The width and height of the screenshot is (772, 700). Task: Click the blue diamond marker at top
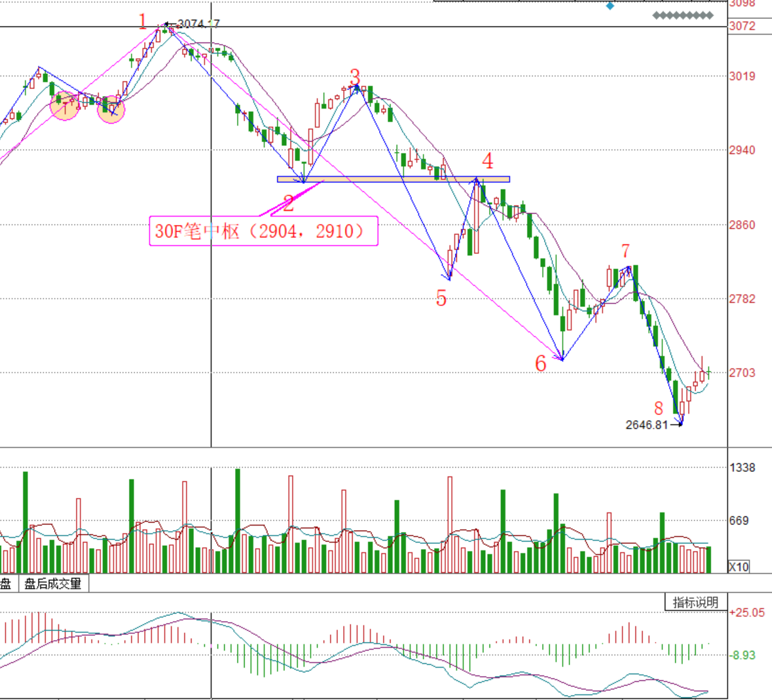[610, 6]
